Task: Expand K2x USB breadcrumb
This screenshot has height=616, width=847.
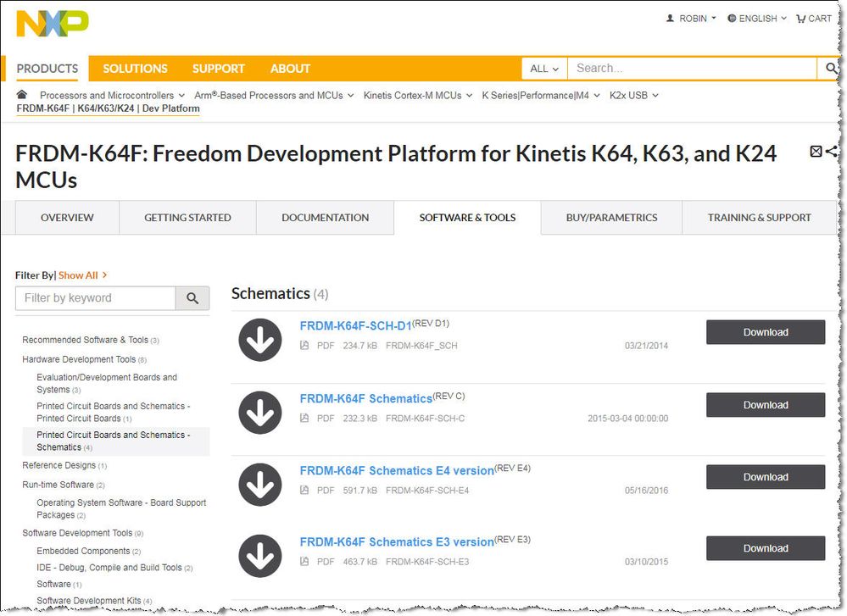Action: pyautogui.click(x=633, y=95)
